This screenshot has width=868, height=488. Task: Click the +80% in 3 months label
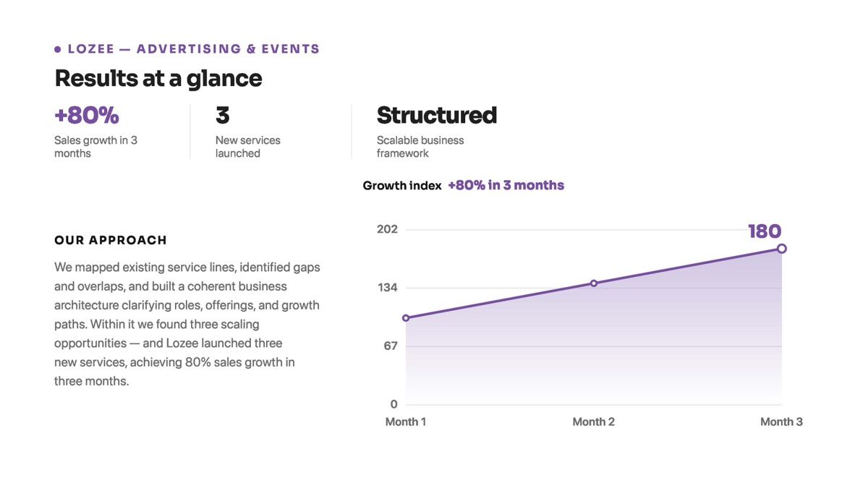click(506, 185)
